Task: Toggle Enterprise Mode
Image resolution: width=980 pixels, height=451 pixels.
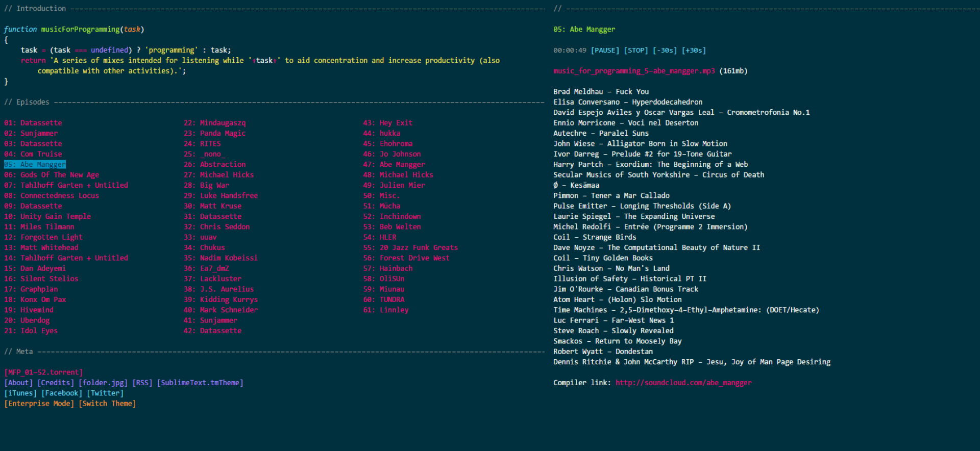Action: [x=39, y=404]
